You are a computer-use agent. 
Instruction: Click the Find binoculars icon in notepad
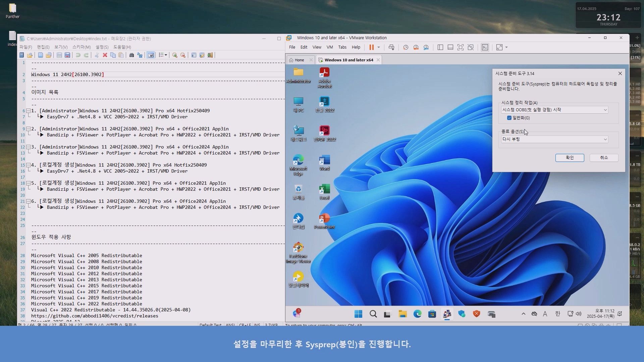[x=131, y=55]
